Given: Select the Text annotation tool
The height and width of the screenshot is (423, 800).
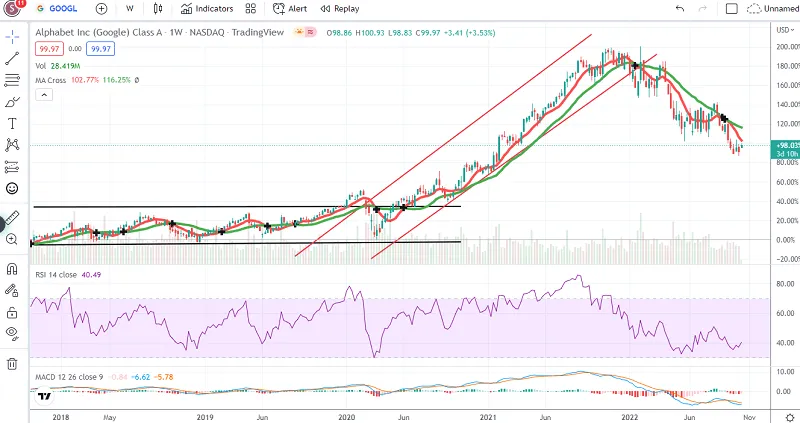Looking at the screenshot, I should coord(12,123).
